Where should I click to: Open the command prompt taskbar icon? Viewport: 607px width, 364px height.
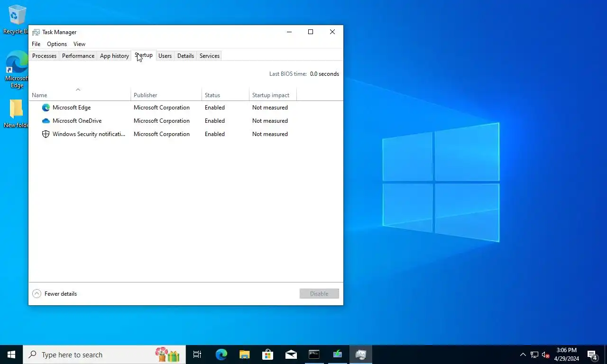(x=314, y=355)
